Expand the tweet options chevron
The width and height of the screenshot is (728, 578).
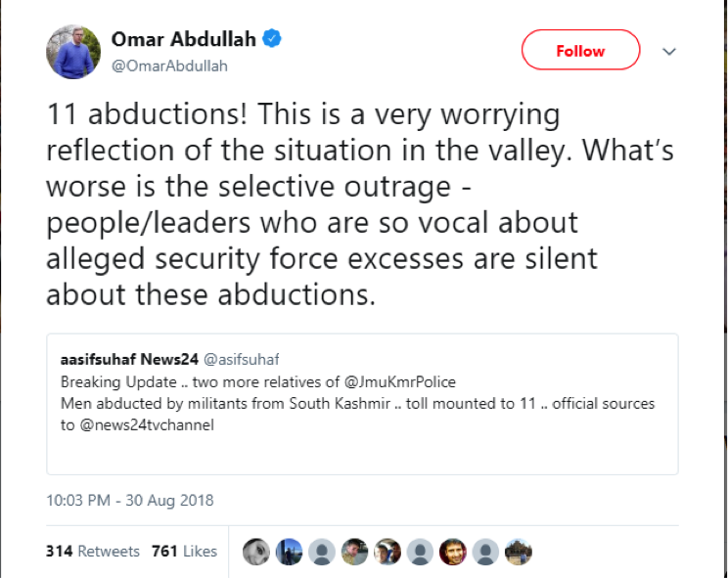(670, 50)
